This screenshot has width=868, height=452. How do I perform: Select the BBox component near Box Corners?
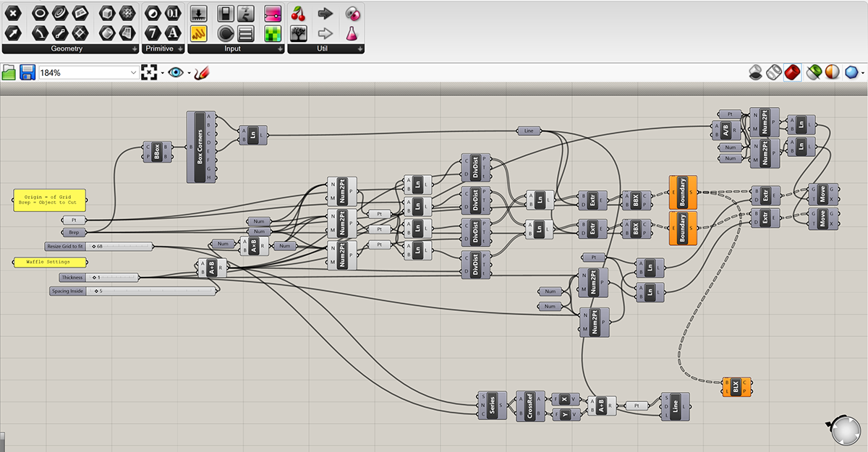[x=157, y=151]
